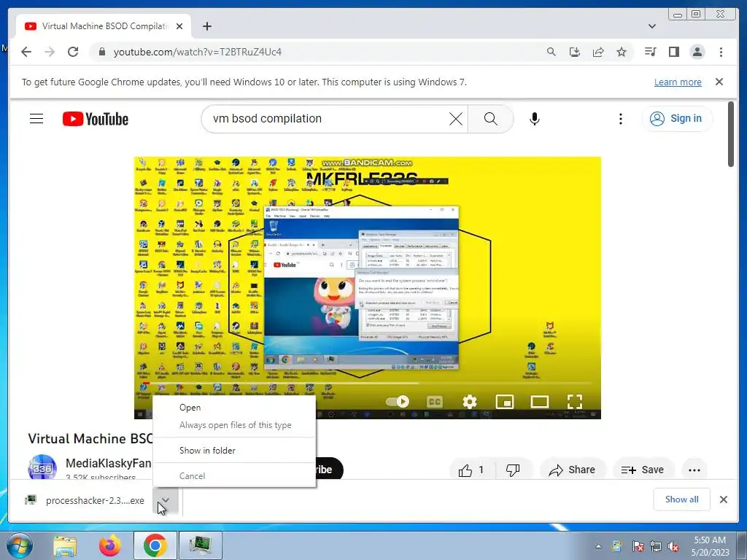
Task: Open Chrome three-dot menu
Action: pos(721,52)
